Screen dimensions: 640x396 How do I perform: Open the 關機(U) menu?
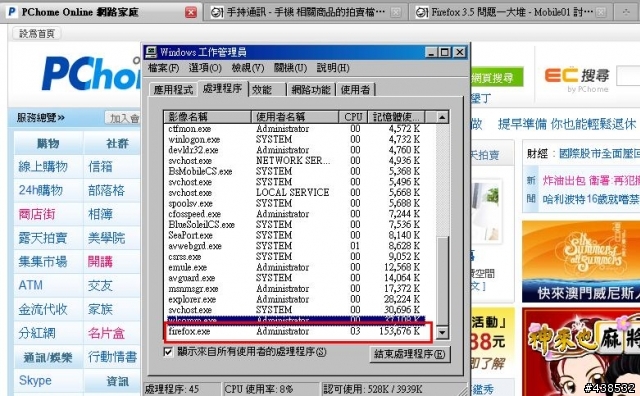point(290,68)
